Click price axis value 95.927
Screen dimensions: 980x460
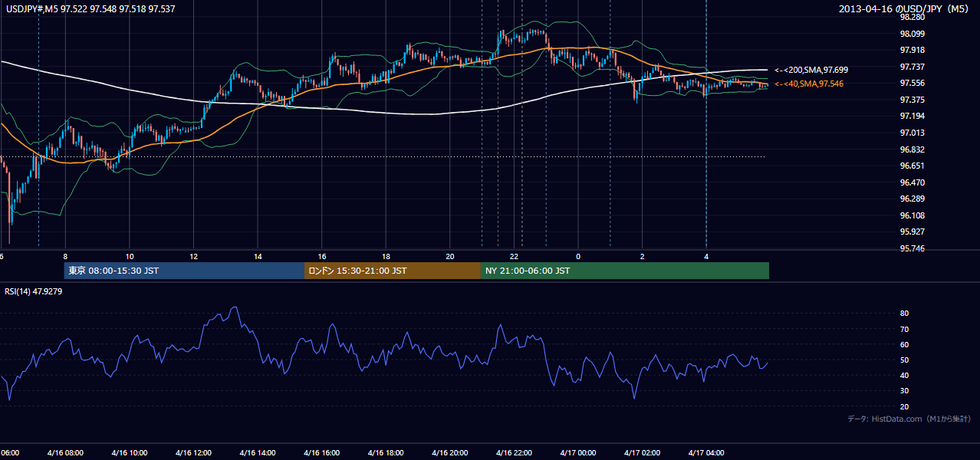click(912, 232)
